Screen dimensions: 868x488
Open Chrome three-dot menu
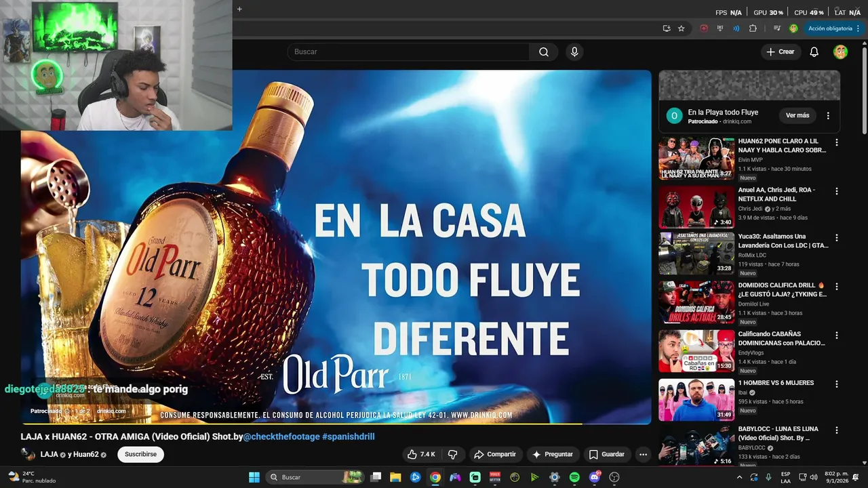point(859,28)
